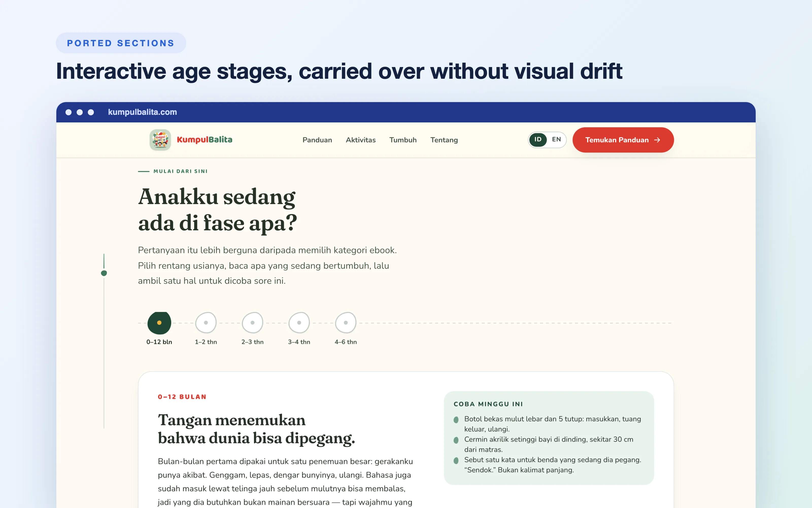Open the Tumbuh nav item
Viewport: 812px width, 508px height.
pos(403,140)
